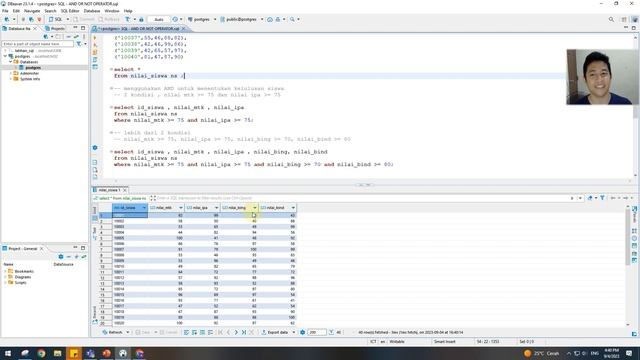Open the nilai_mtk column header dropdown

(180, 208)
